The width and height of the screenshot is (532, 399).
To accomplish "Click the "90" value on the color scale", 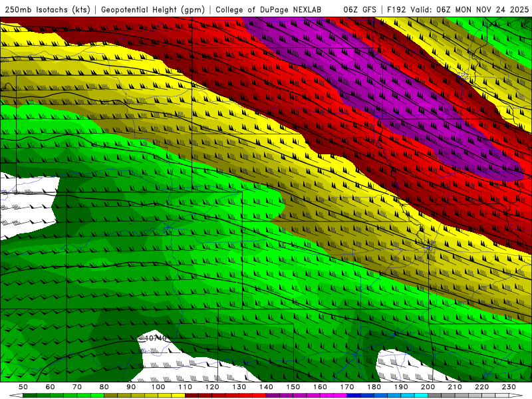I will (x=131, y=387).
